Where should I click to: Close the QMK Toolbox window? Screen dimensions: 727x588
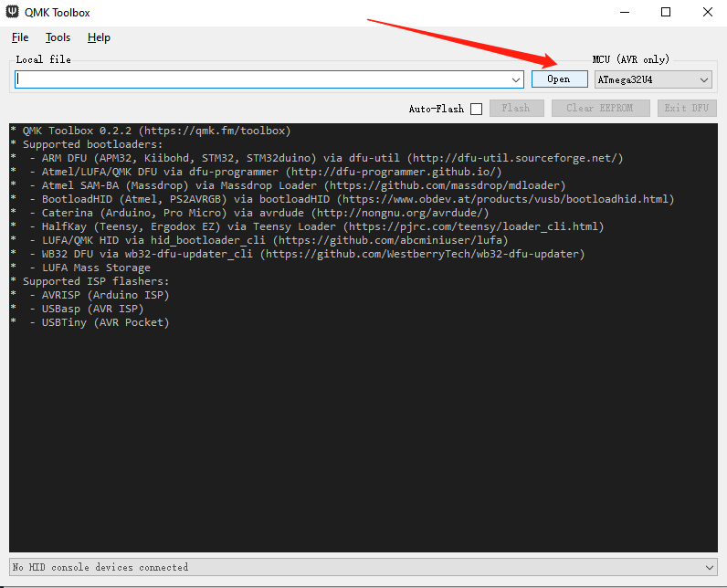[x=708, y=12]
